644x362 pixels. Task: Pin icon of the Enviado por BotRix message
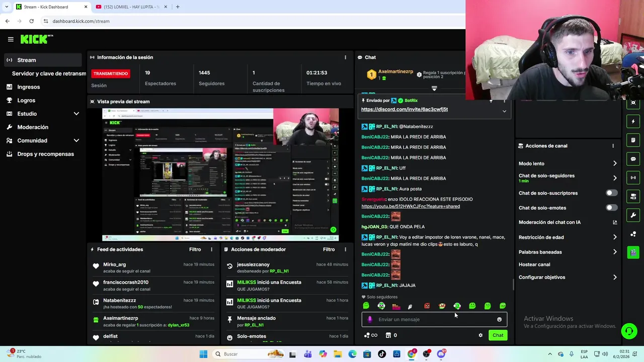pos(364,101)
